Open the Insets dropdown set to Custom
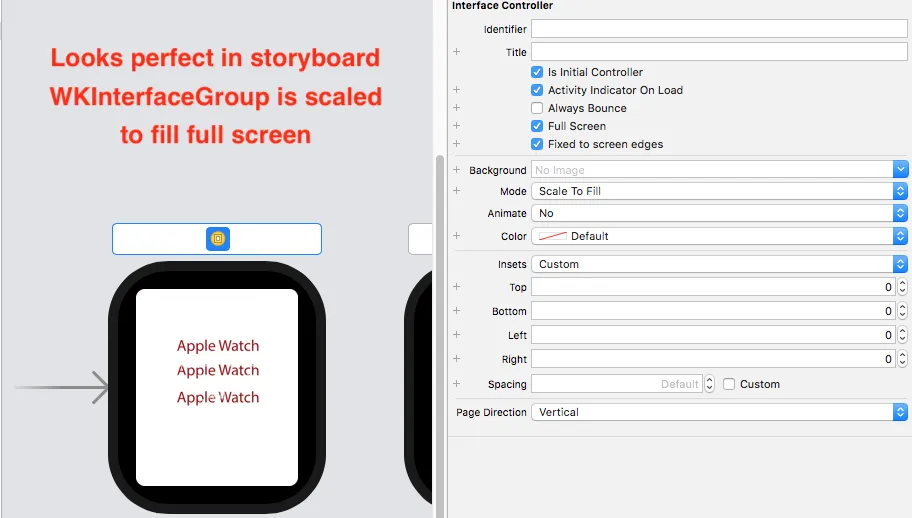Screen dimensions: 912x518 point(719,264)
